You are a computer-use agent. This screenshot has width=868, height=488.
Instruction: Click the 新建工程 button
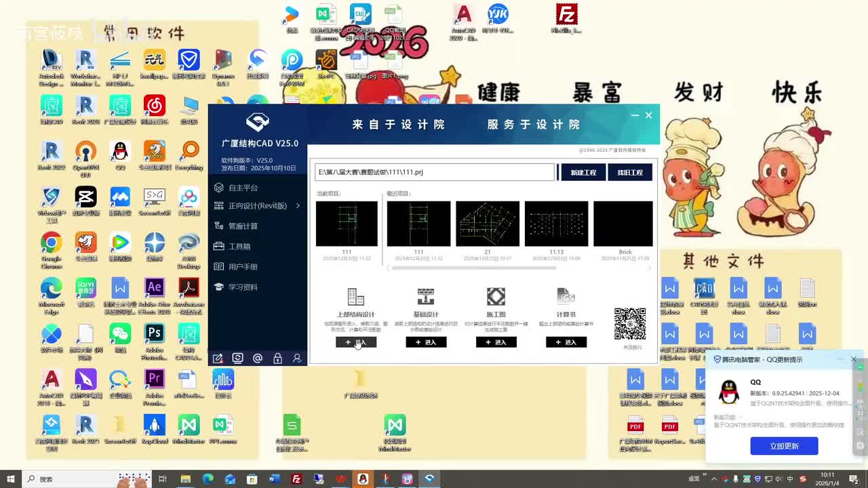[x=583, y=172]
